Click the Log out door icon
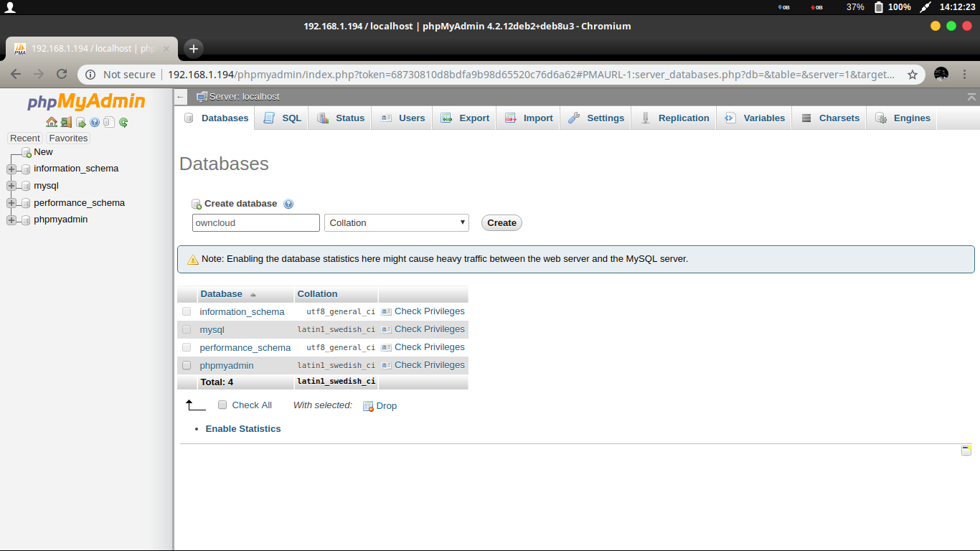 point(66,122)
